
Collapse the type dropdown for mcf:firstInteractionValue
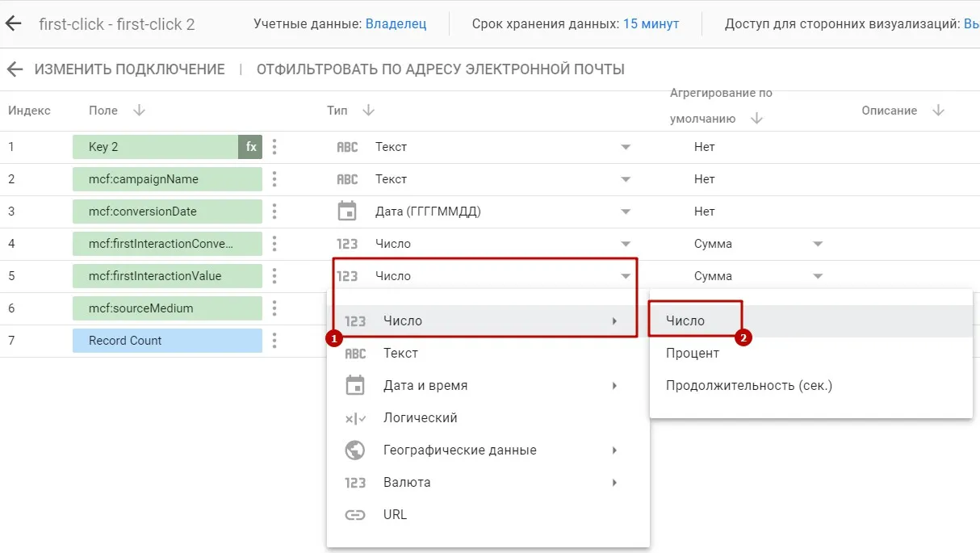[626, 276]
